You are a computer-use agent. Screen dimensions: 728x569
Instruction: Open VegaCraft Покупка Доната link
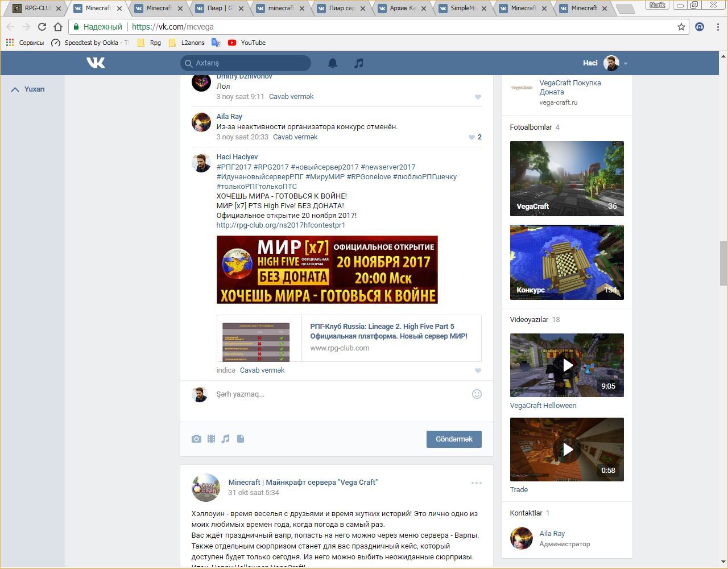570,88
